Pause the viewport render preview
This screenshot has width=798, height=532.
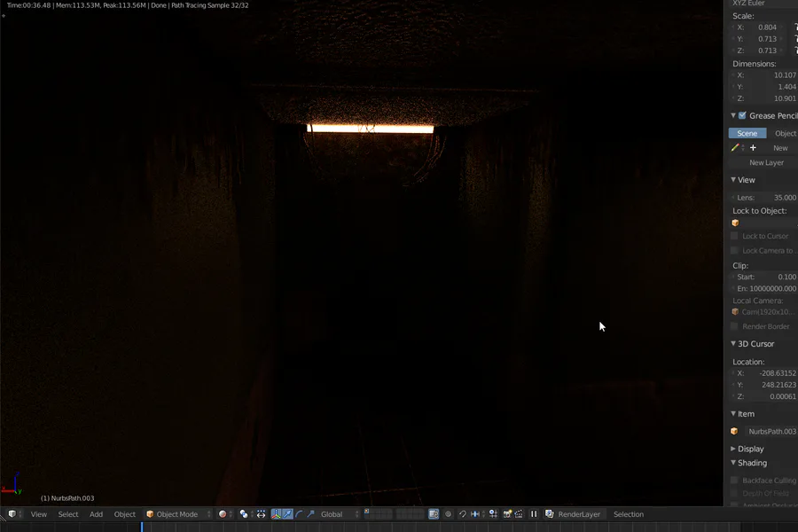(534, 514)
